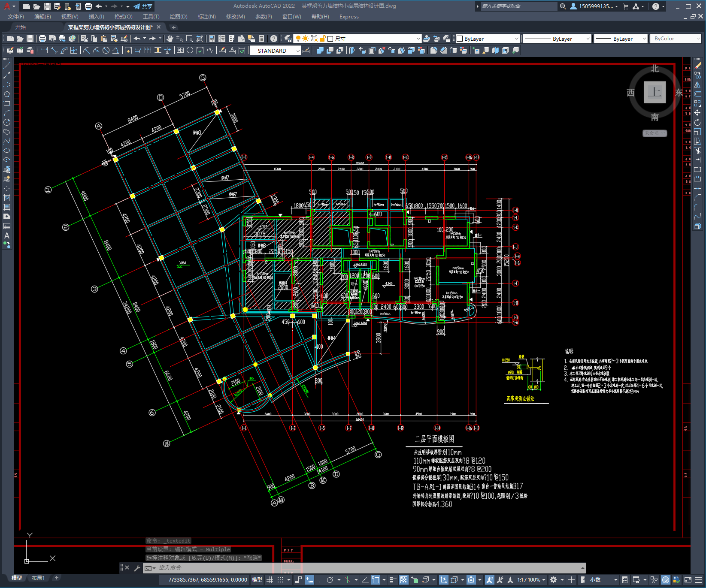Click the Plot (print) icon in standard toolbar
706x588 pixels.
pyautogui.click(x=42, y=39)
